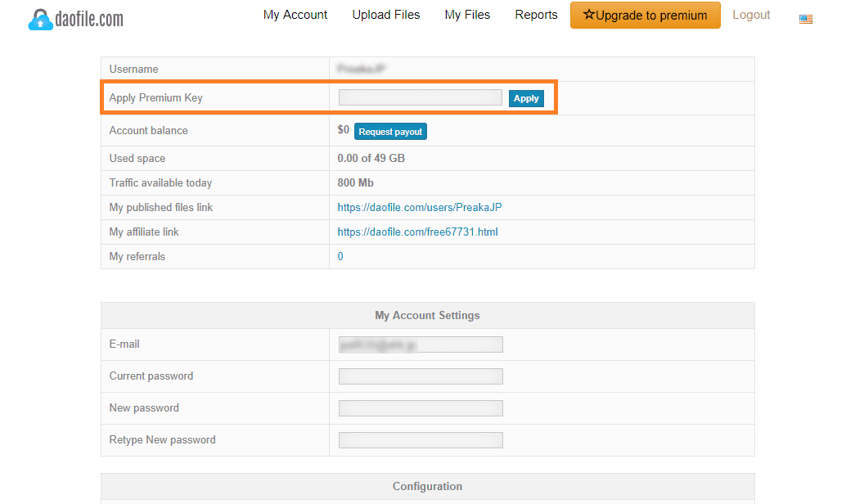Focus the Apply Premium Key field
846x504 pixels.
pyautogui.click(x=421, y=97)
